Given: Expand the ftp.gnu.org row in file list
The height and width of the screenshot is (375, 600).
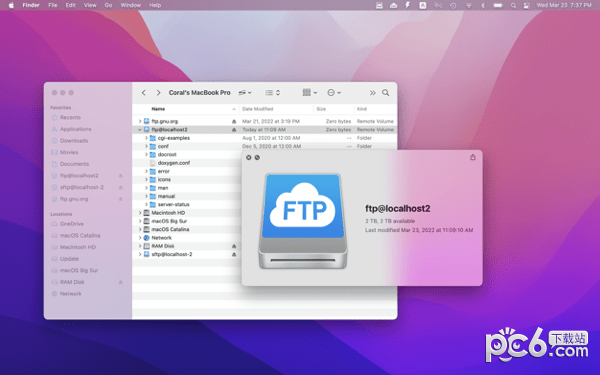Looking at the screenshot, I should pyautogui.click(x=140, y=121).
